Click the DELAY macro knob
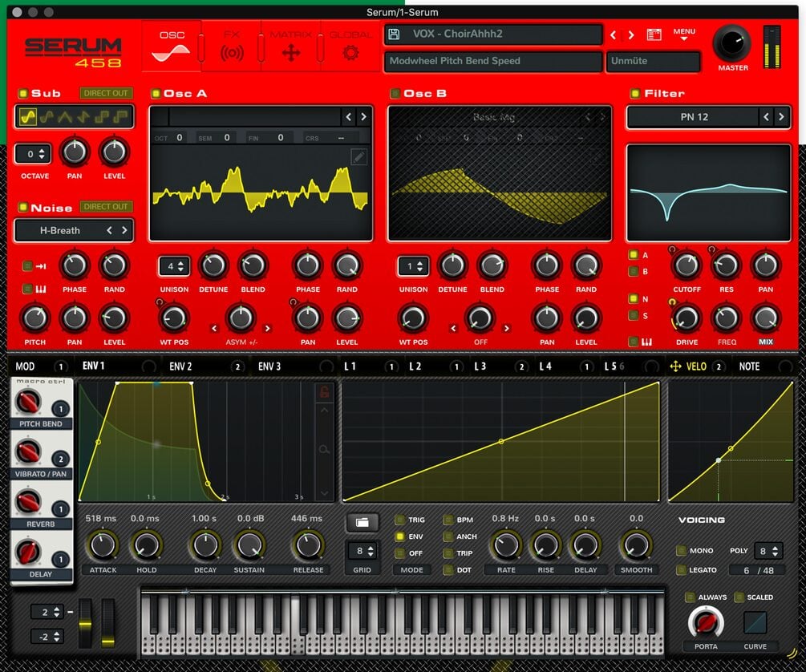Viewport: 806px width, 672px height. point(28,552)
